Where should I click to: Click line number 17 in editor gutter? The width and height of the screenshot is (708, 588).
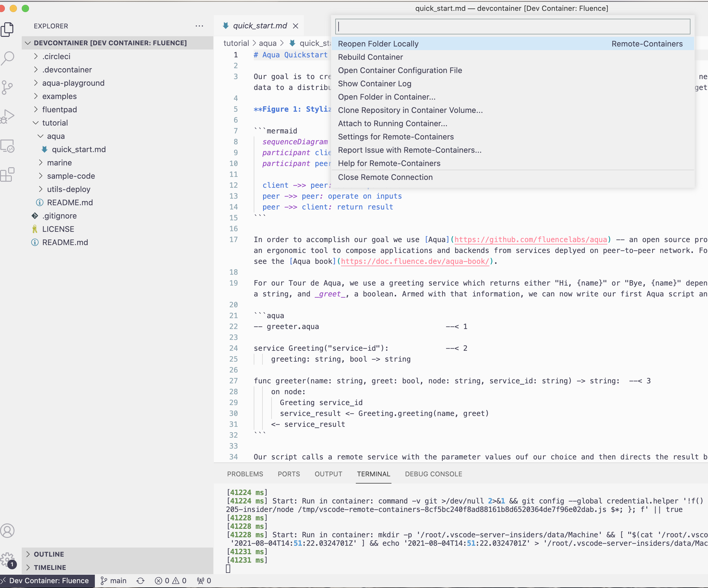(x=234, y=240)
